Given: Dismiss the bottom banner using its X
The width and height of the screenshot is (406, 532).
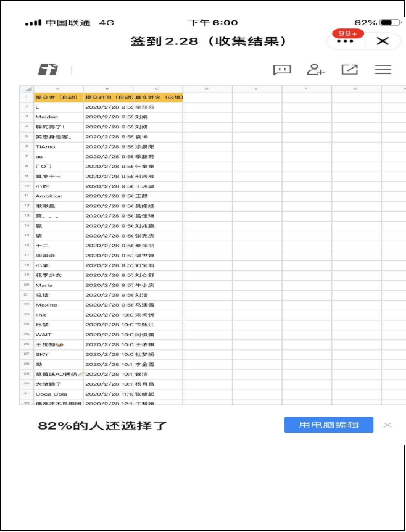Looking at the screenshot, I should click(x=387, y=425).
